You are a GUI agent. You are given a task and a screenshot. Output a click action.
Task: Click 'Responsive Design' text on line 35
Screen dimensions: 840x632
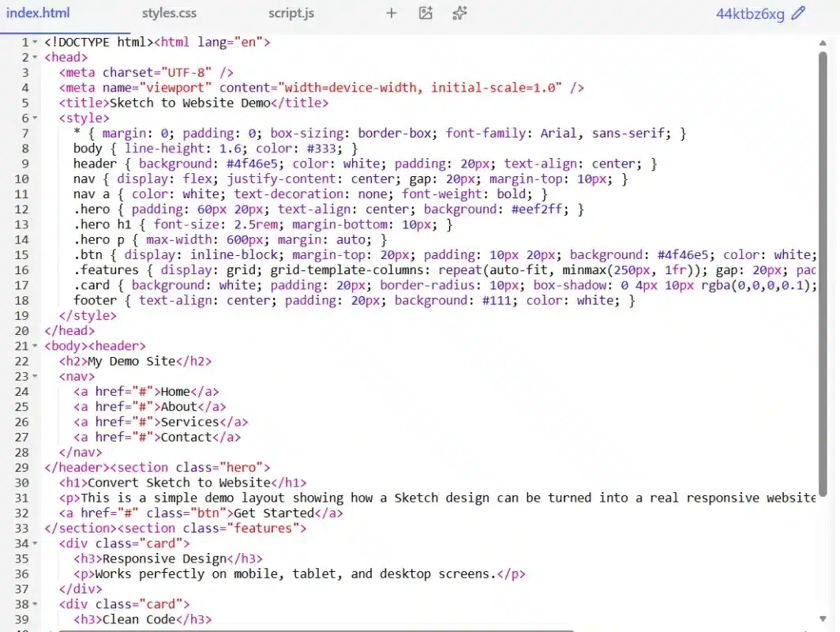pyautogui.click(x=164, y=559)
